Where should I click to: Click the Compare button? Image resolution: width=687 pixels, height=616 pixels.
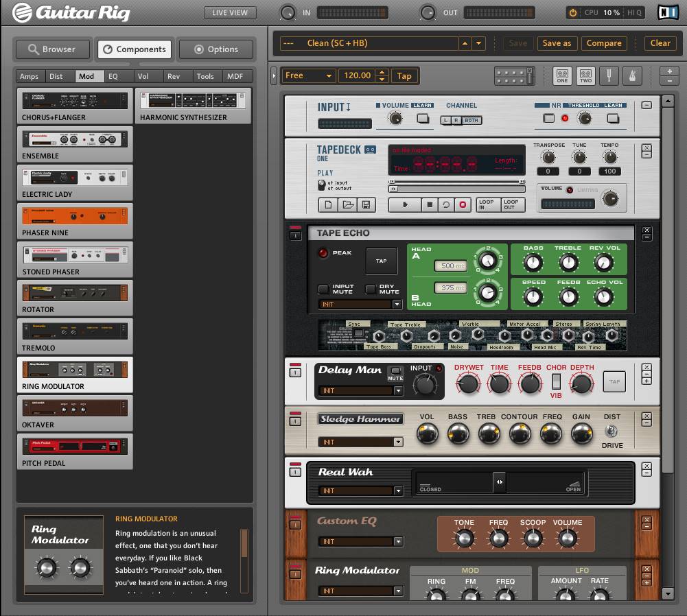coord(604,43)
